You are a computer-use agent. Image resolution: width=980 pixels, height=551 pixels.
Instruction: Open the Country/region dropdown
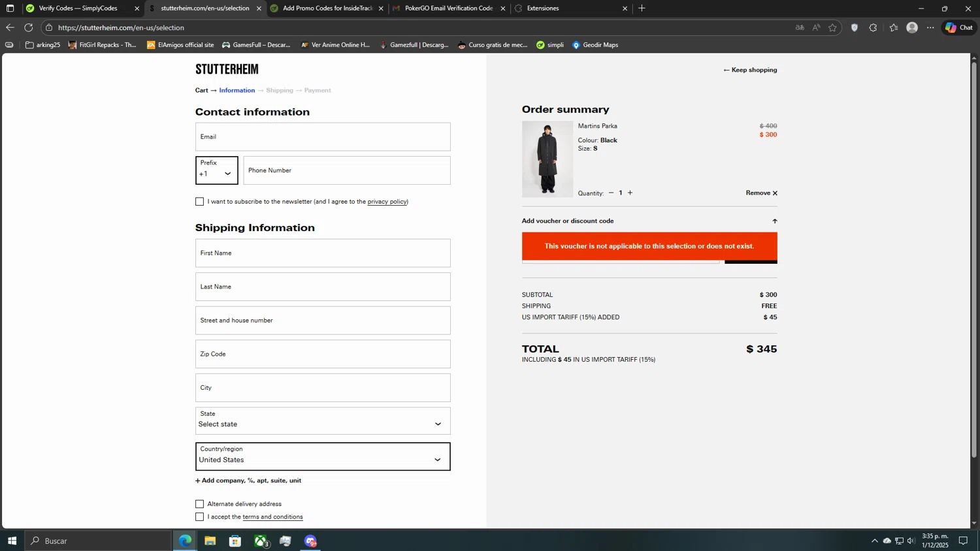pos(323,456)
